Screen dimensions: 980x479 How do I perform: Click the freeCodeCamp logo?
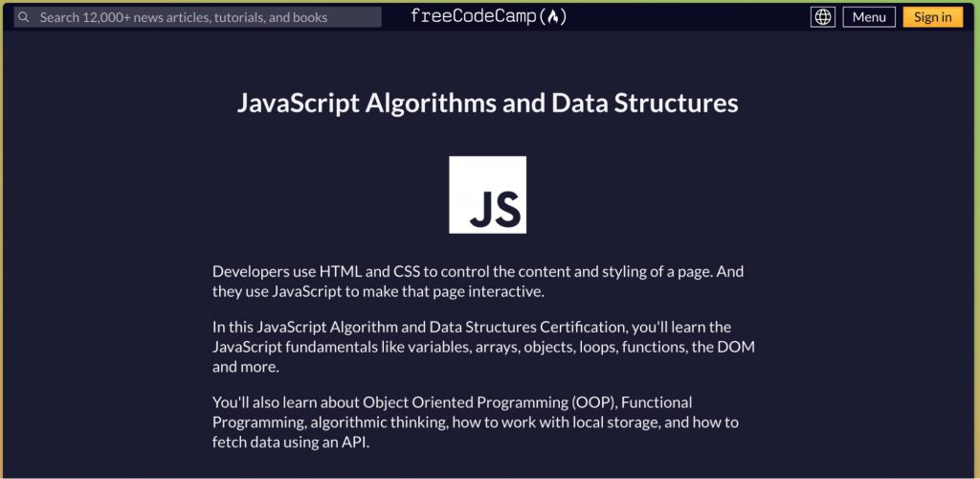(x=488, y=17)
